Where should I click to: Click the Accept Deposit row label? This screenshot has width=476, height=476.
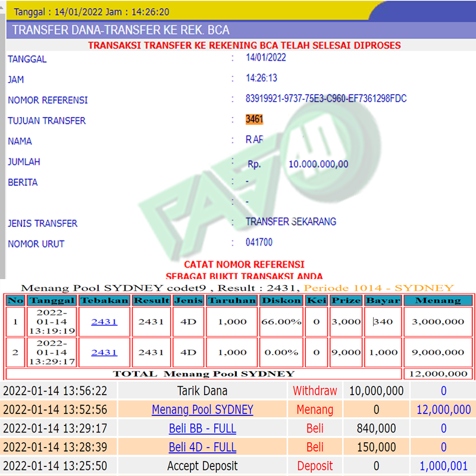[x=202, y=466]
